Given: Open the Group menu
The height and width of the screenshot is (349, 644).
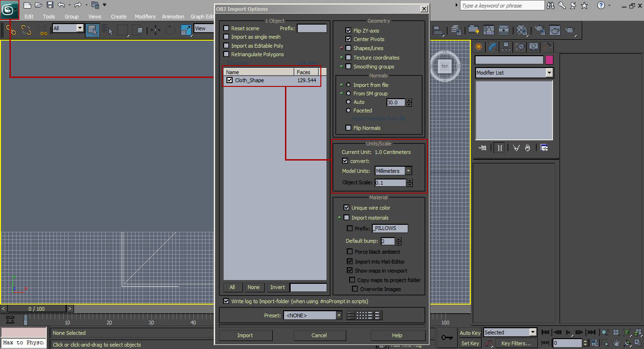Looking at the screenshot, I should click(x=72, y=17).
